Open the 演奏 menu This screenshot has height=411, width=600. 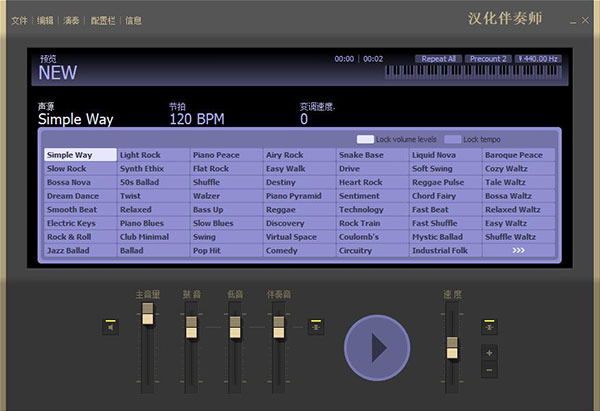(x=71, y=20)
